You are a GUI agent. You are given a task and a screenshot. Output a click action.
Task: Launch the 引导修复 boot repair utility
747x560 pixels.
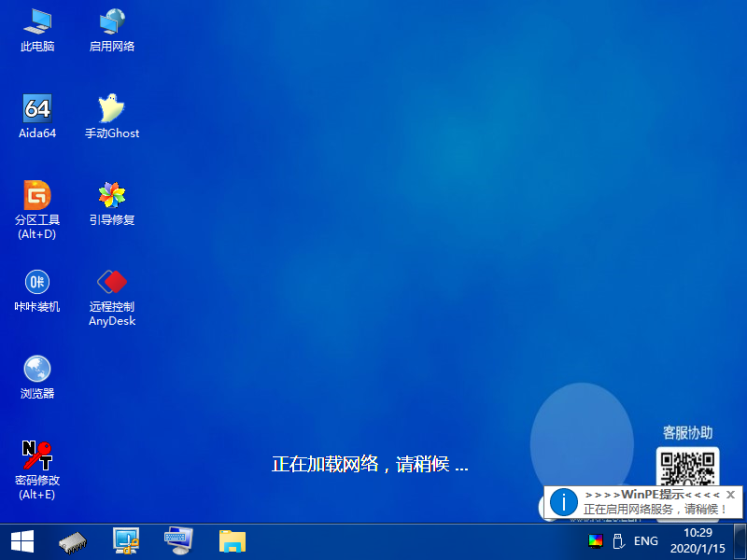point(111,196)
